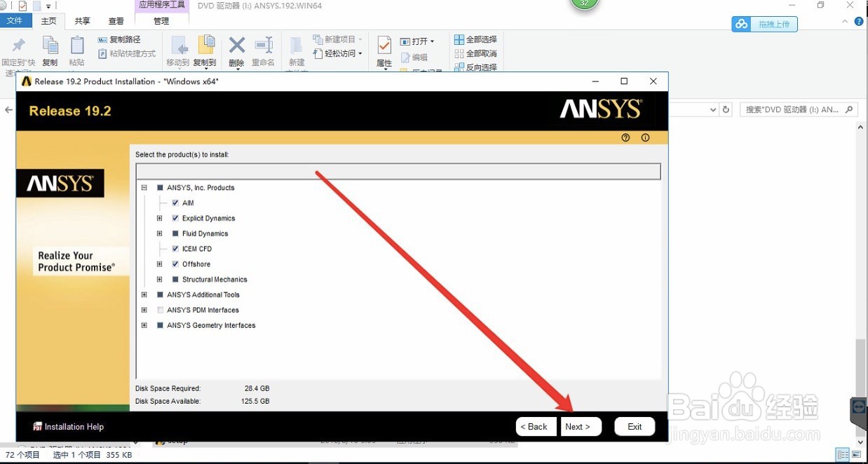Collapse the Explorer ribbon chevron
Screen dimensions: 868x464
tap(846, 22)
